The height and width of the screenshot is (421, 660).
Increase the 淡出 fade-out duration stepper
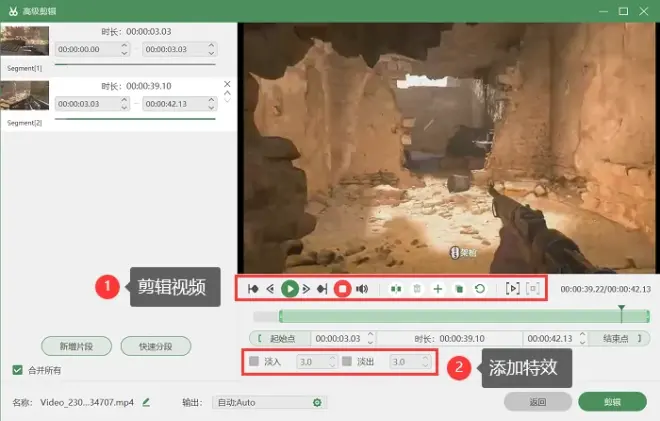(x=425, y=358)
